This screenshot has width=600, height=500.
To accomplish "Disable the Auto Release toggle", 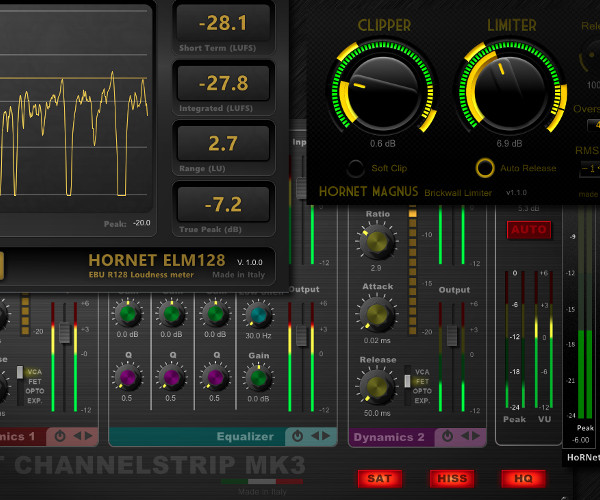I will click(x=485, y=168).
